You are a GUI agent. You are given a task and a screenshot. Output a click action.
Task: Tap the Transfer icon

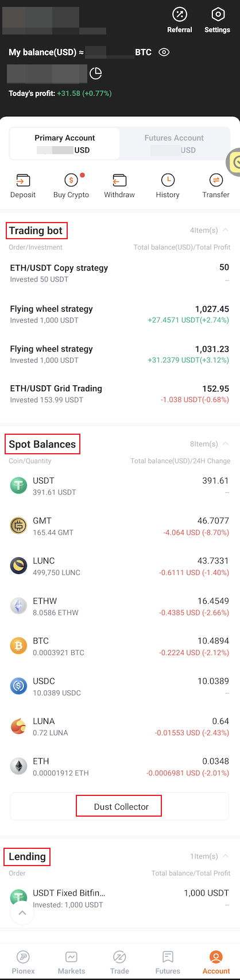click(x=216, y=181)
